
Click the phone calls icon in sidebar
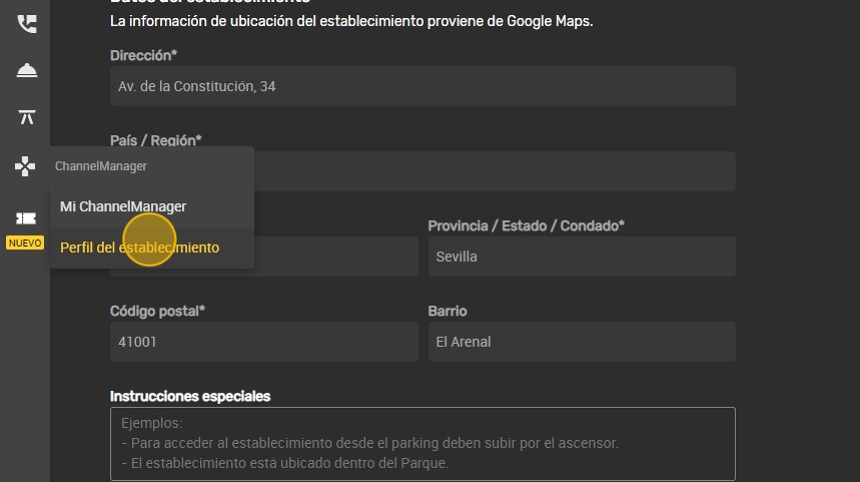click(x=26, y=24)
